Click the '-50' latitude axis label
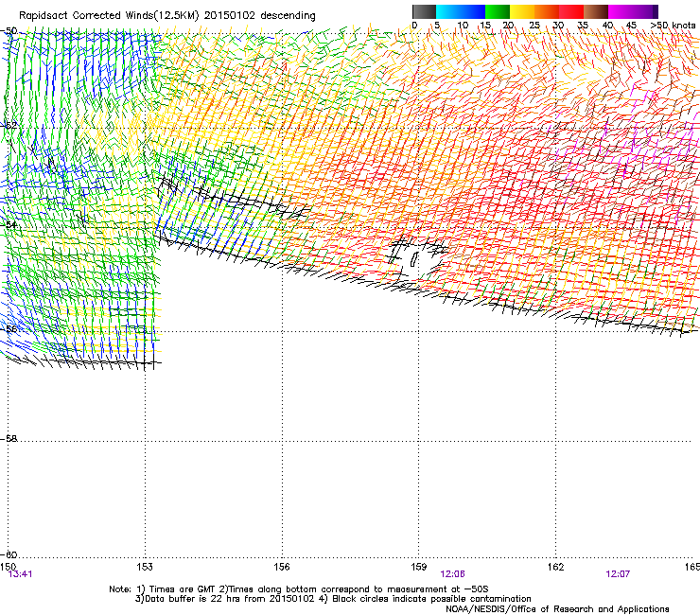Viewport: 700px width, 615px height. pos(9,31)
